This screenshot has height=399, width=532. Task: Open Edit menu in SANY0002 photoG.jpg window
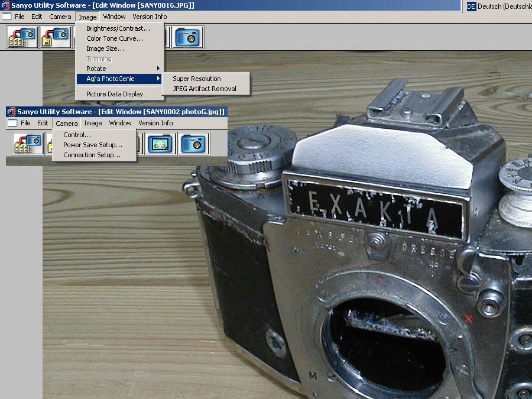[x=43, y=123]
